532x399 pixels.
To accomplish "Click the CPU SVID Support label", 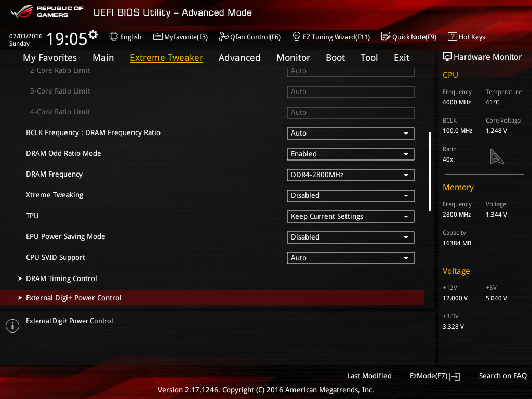I will click(56, 258).
